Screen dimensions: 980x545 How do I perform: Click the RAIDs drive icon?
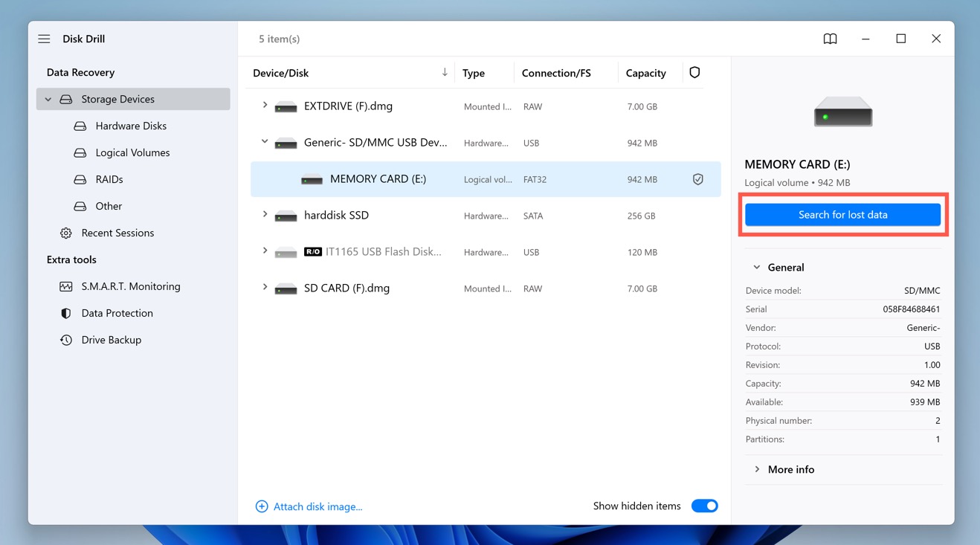80,180
